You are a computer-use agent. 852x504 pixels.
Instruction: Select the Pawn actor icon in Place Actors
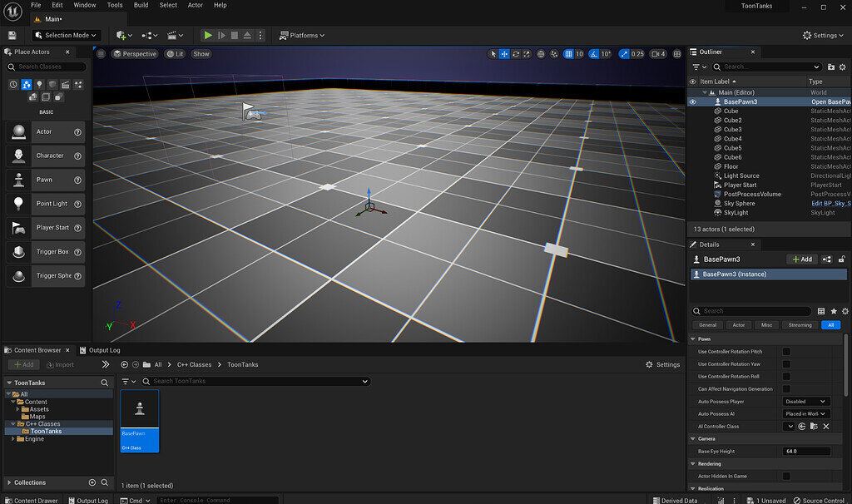[18, 180]
